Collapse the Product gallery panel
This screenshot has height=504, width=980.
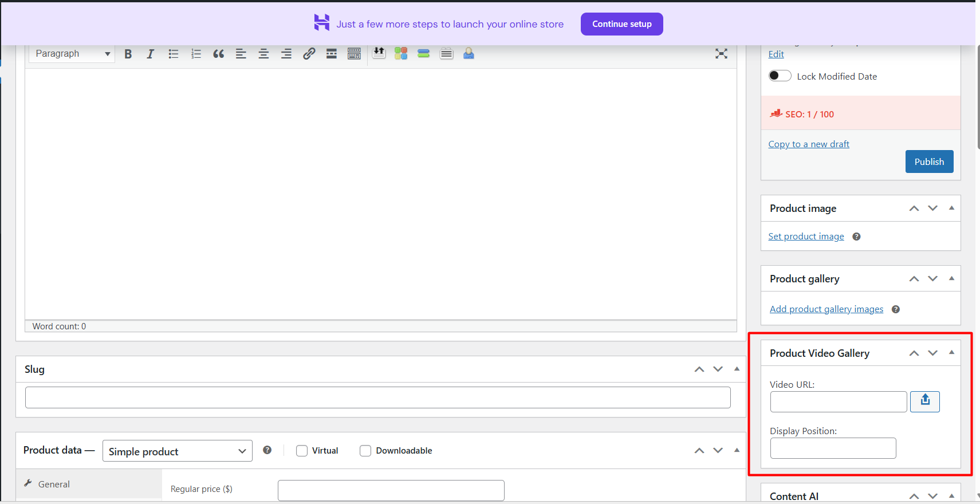(951, 278)
